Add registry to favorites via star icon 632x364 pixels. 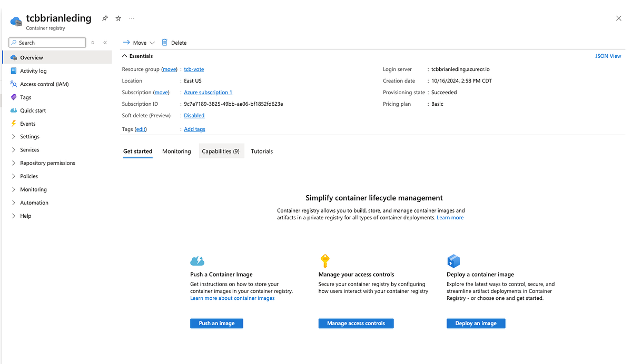118,18
